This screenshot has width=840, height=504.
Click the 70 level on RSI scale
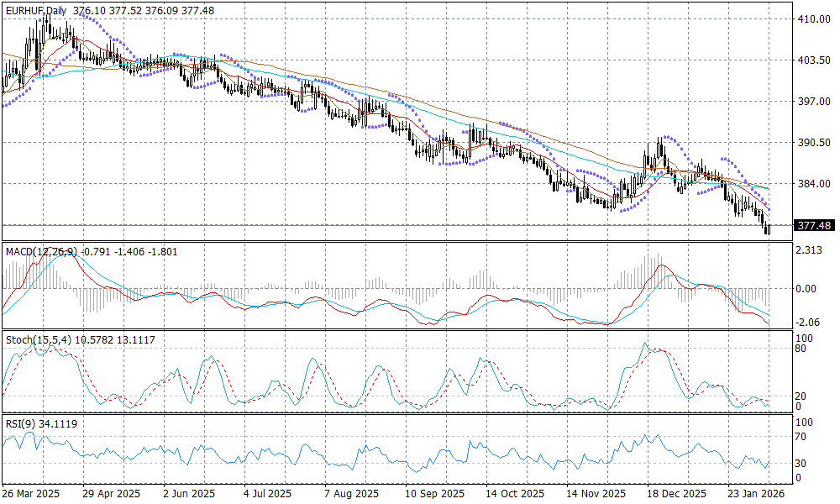click(x=804, y=437)
